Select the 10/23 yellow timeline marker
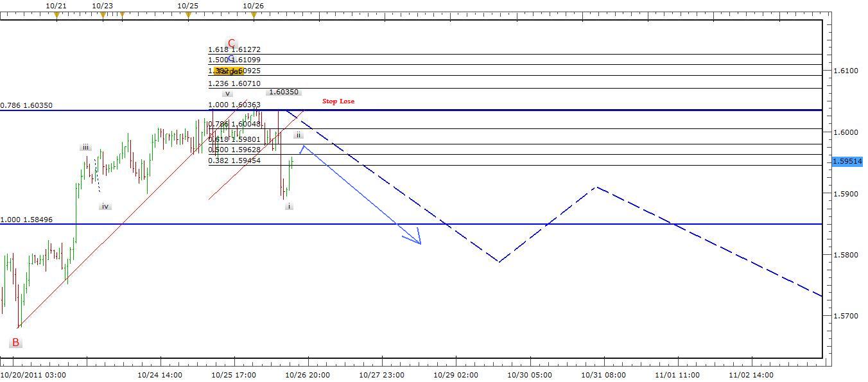Screen dimensions: 868x382 103,12
